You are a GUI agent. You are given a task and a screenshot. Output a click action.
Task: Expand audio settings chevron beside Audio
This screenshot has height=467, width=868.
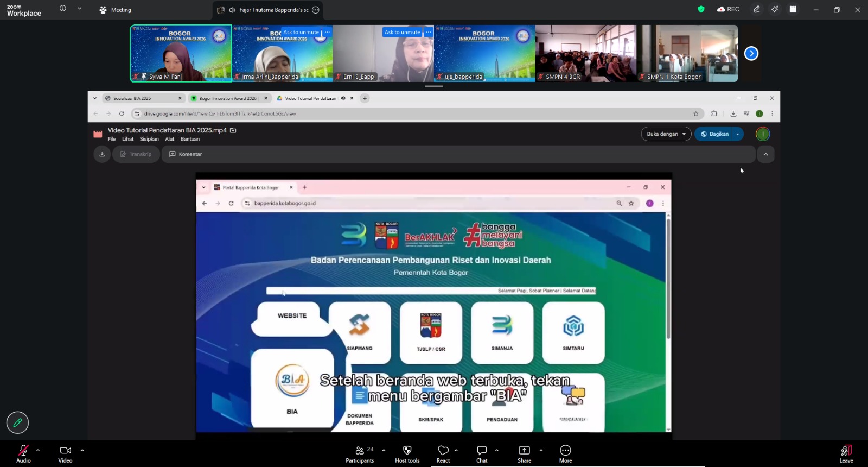[38, 450]
